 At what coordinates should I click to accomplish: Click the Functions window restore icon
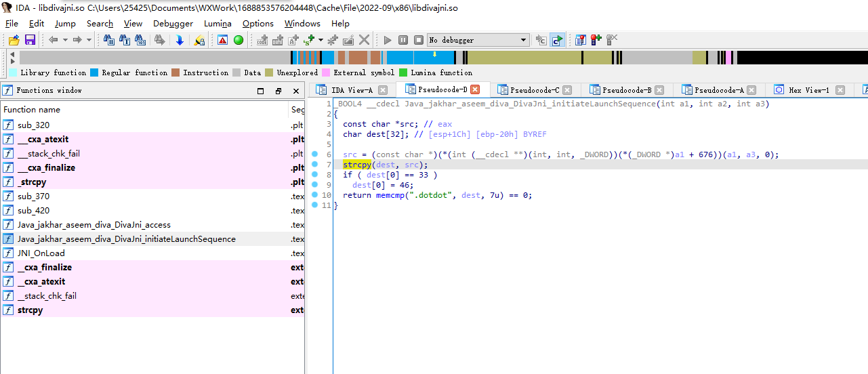(278, 91)
